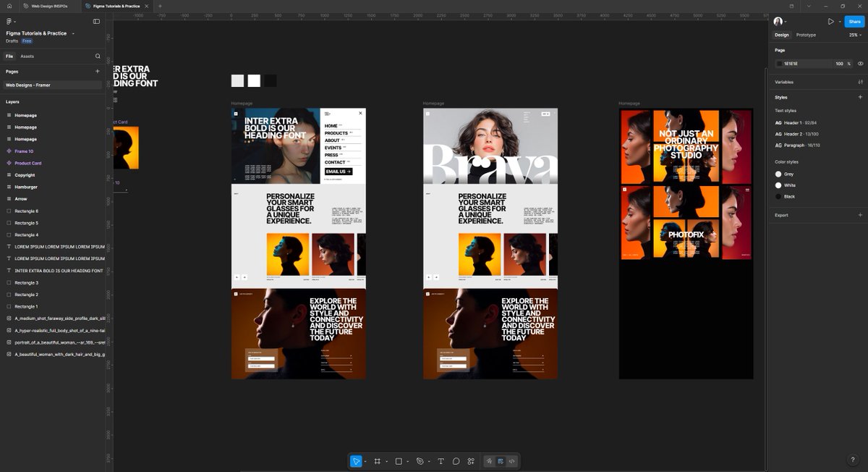868x472 pixels.
Task: Open a new tab with plus
Action: pos(160,6)
